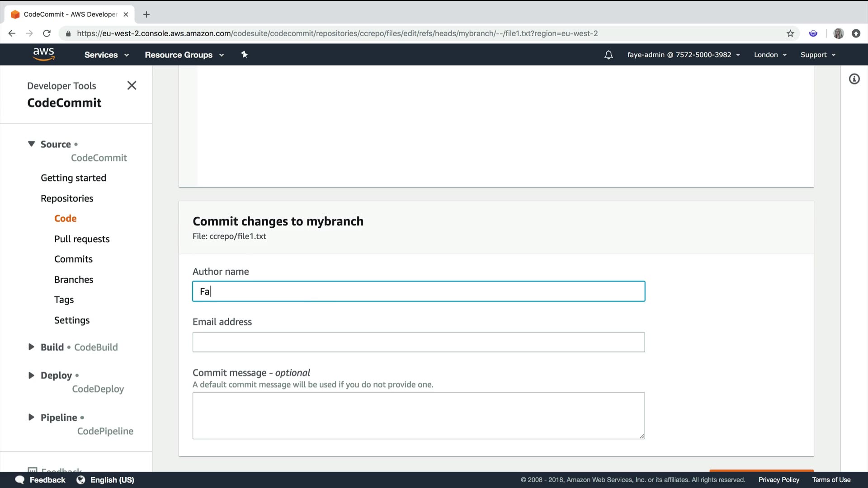Click the AWS logo home icon
The height and width of the screenshot is (488, 868).
click(x=43, y=54)
